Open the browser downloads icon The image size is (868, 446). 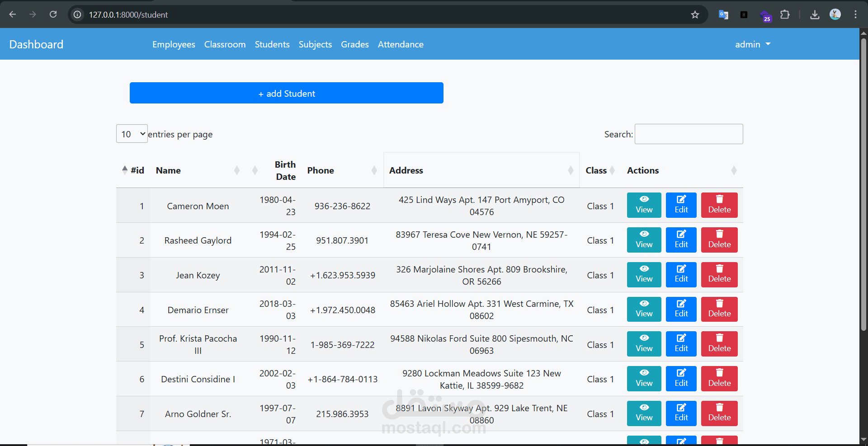click(x=815, y=14)
